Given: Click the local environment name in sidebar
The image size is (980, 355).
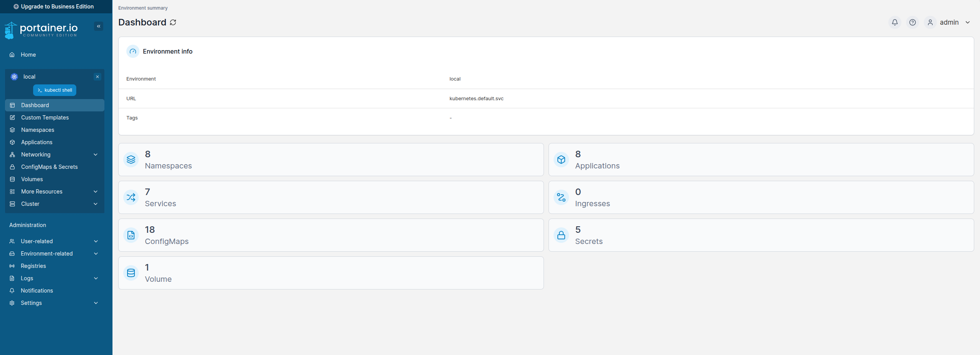Looking at the screenshot, I should pos(29,77).
